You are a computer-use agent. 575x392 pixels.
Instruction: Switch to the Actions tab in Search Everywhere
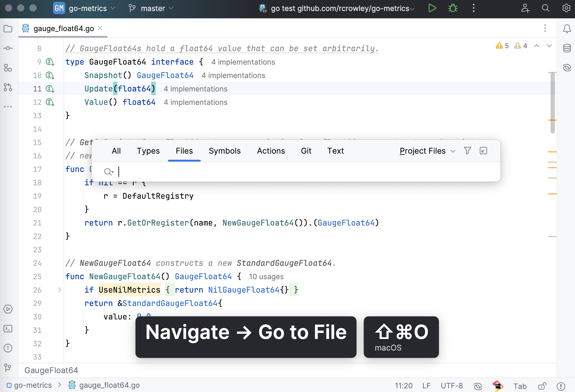pos(271,151)
